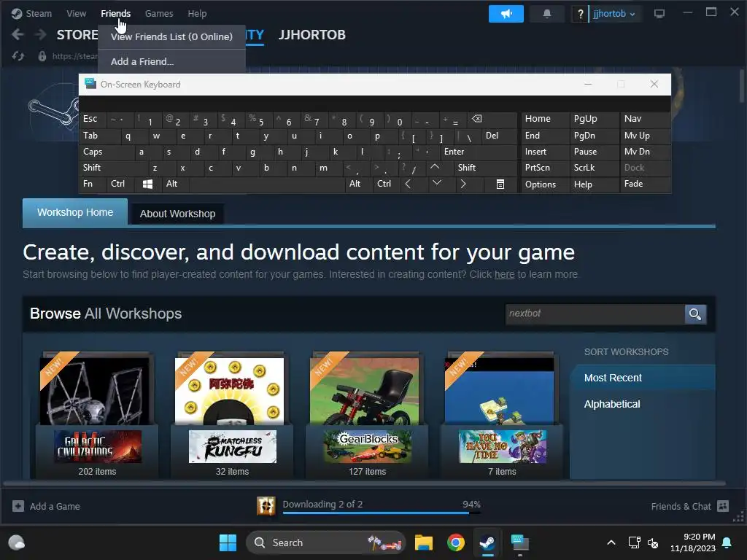747x560 pixels.
Task: Open the jjhortob account dropdown
Action: (x=614, y=14)
